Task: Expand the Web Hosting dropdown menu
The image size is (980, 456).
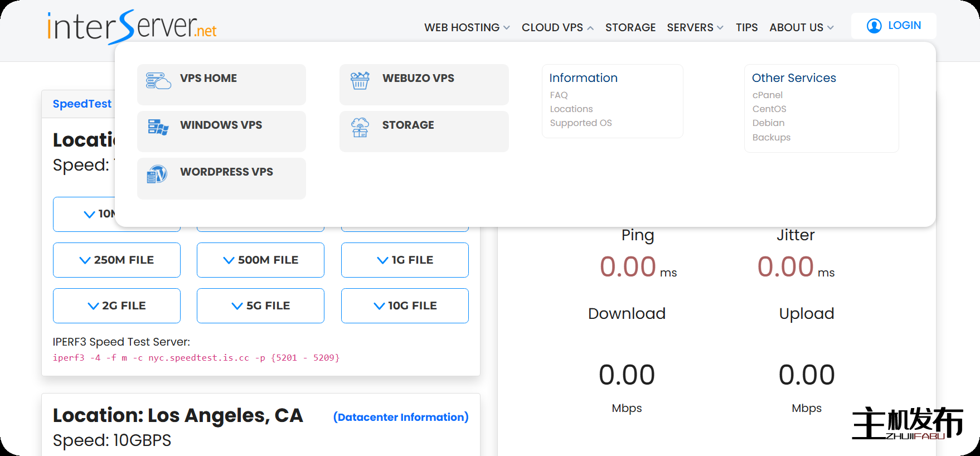Action: coord(467,27)
